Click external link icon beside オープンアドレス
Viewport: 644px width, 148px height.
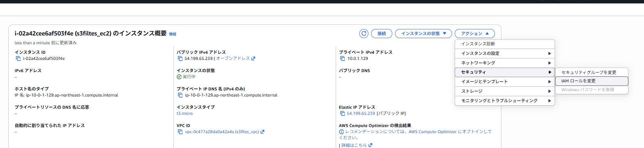[x=254, y=58]
